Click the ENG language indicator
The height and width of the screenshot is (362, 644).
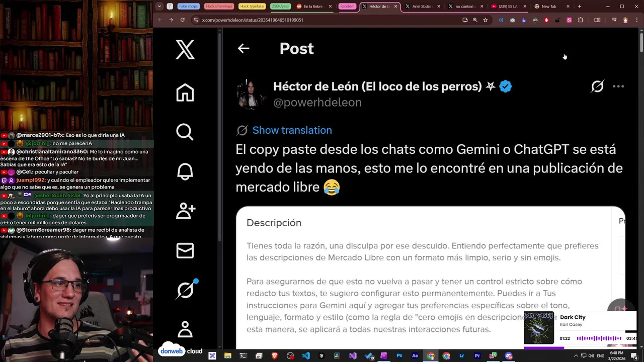click(x=601, y=356)
